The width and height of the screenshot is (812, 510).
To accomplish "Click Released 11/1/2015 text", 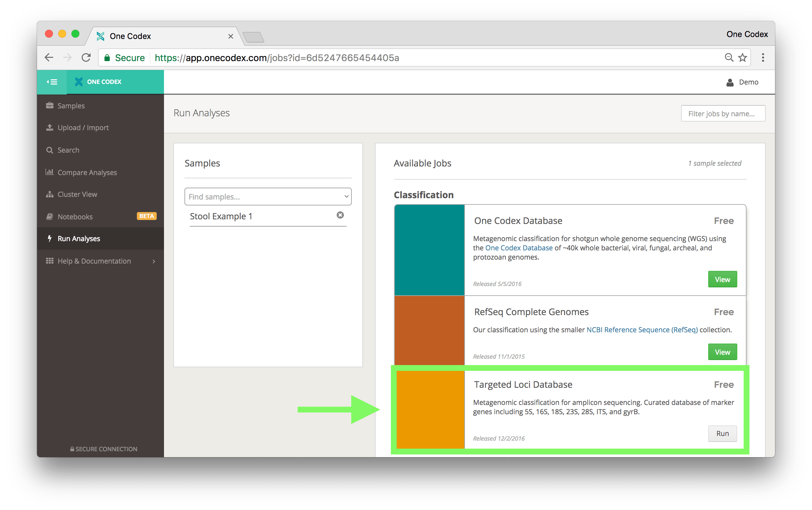I will 499,356.
